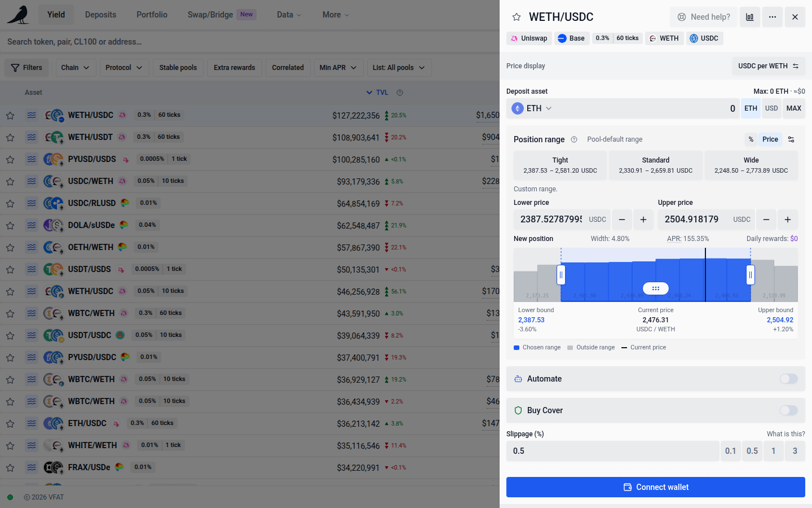Open the chart view icon in panel header
This screenshot has height=508, width=812.
[x=749, y=17]
